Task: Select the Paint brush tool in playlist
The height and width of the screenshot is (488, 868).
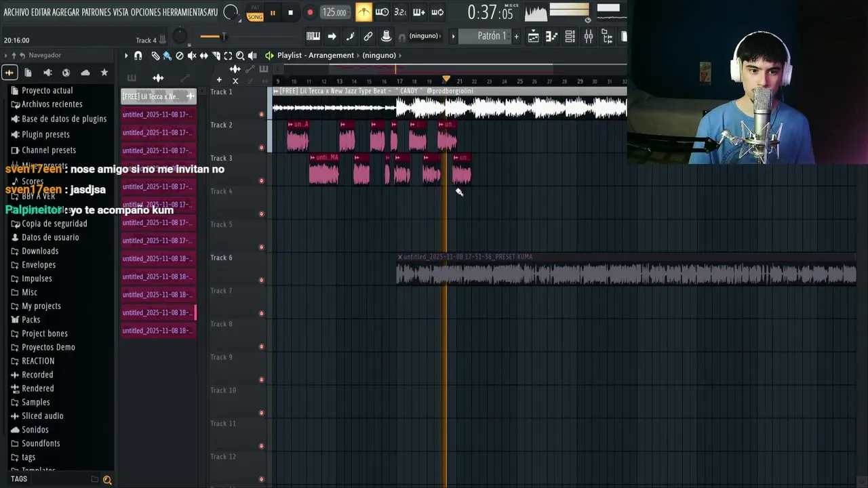Action: [167, 56]
